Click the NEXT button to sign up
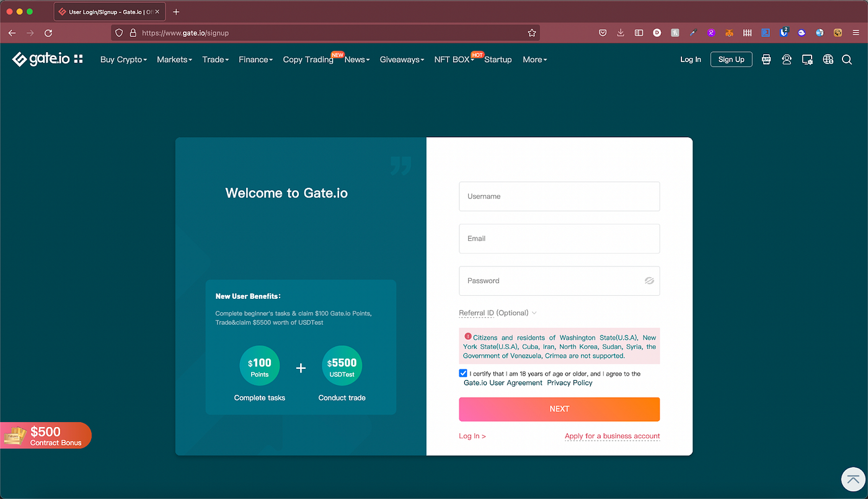The height and width of the screenshot is (499, 868). (x=559, y=408)
